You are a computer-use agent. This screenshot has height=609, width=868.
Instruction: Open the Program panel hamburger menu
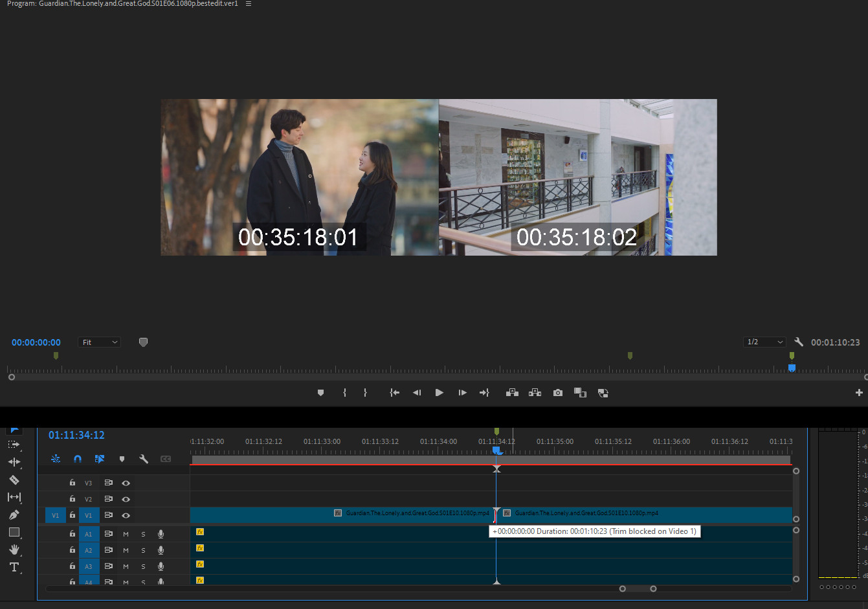[249, 4]
